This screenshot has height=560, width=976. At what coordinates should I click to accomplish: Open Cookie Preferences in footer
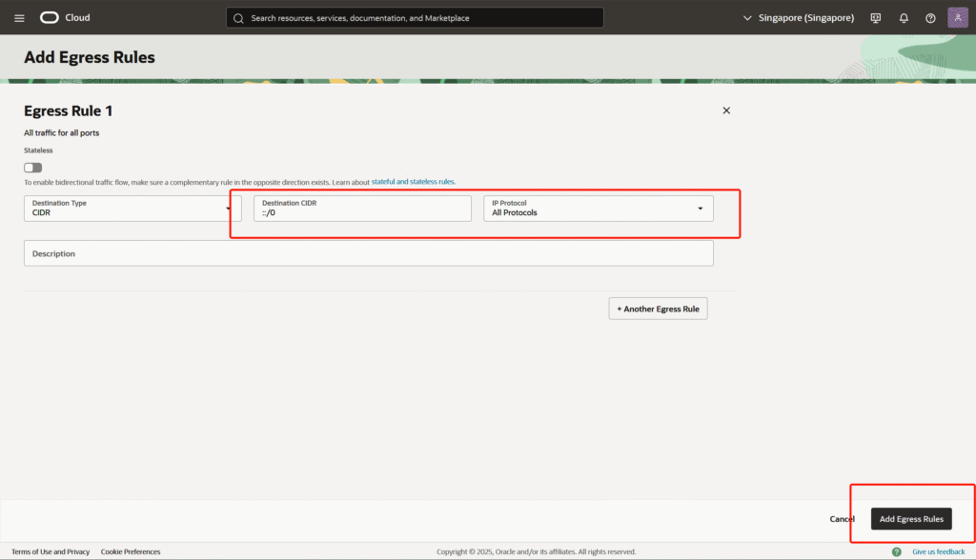coord(131,551)
